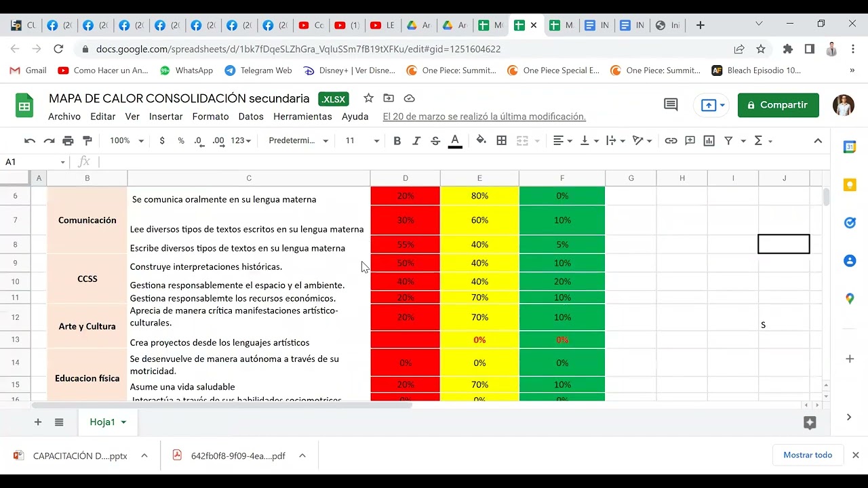868x488 pixels.
Task: Open the Insert chart tool
Action: click(708, 140)
